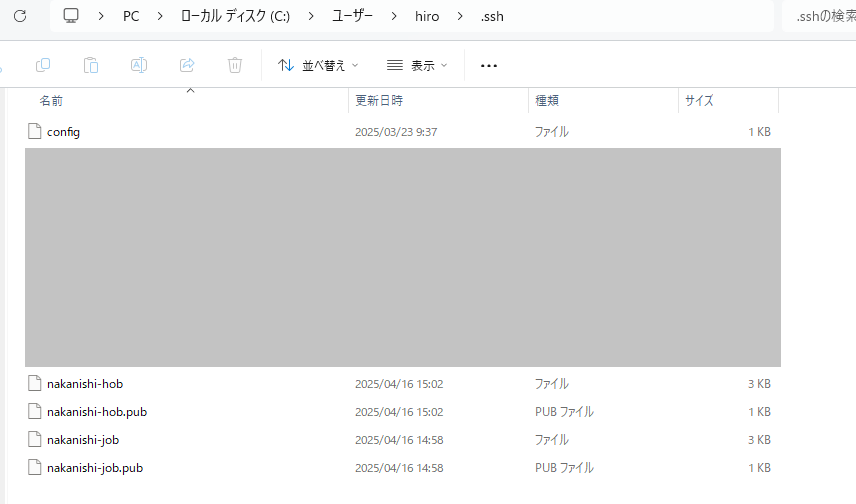Click the refresh button in address bar
856x504 pixels.
(20, 16)
